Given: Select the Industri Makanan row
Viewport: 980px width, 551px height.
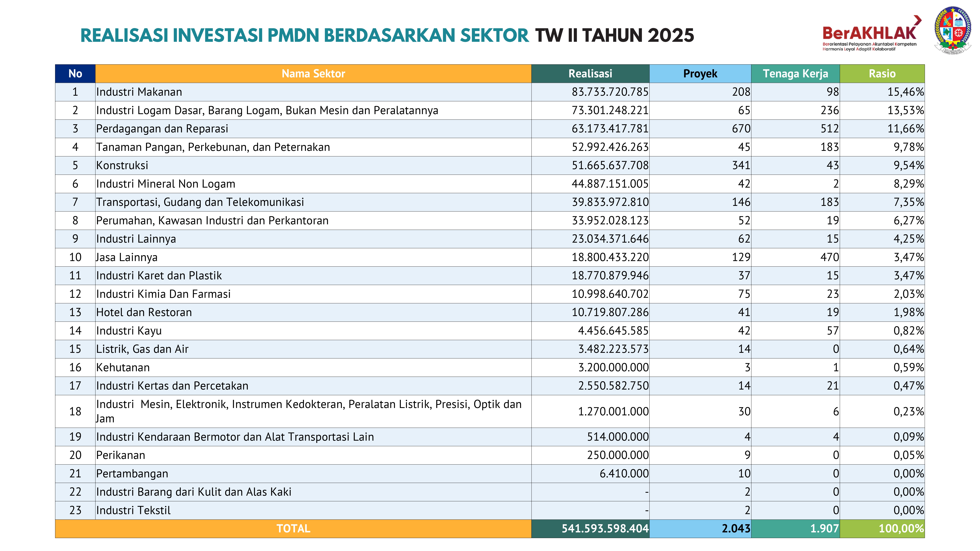Looking at the screenshot, I should (x=266, y=92).
